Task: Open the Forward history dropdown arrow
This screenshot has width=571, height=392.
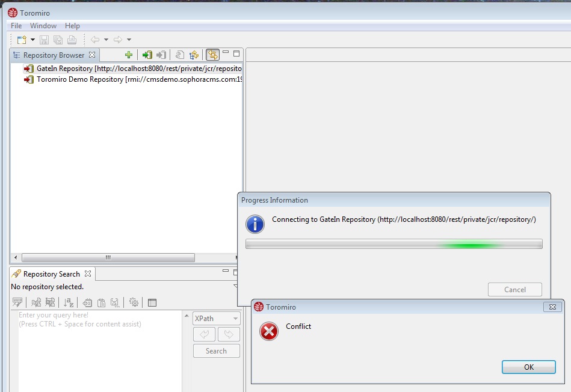Action: click(129, 40)
